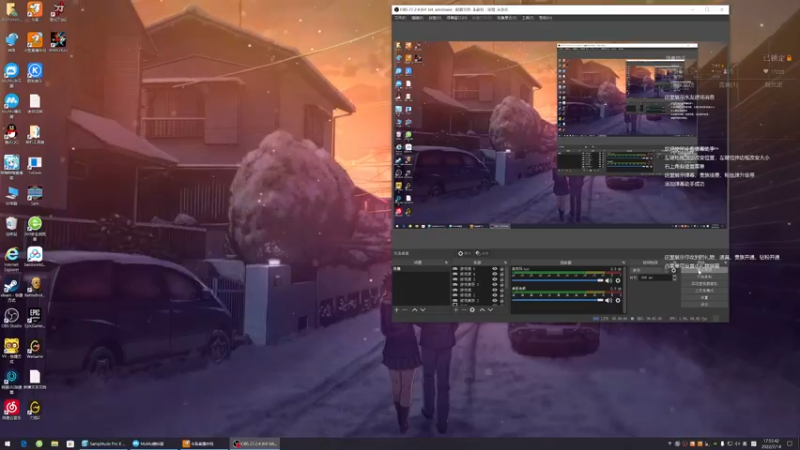800x450 pixels.
Task: Open the Baidu Netdisk desktop icon
Action: [x=35, y=257]
